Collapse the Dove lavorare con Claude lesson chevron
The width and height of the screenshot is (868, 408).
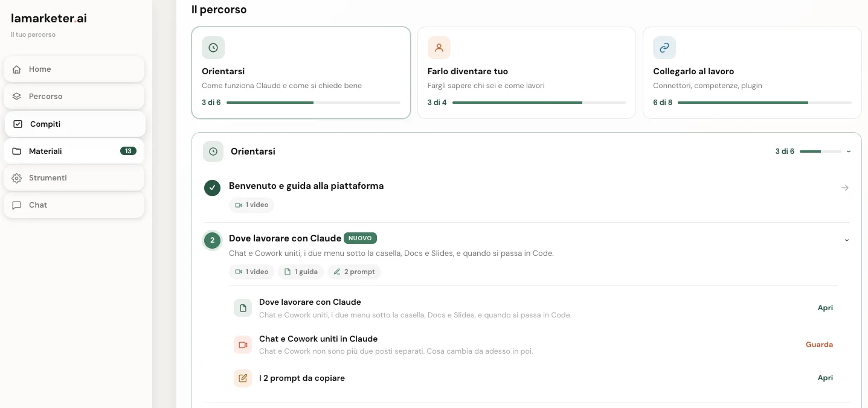[846, 240]
